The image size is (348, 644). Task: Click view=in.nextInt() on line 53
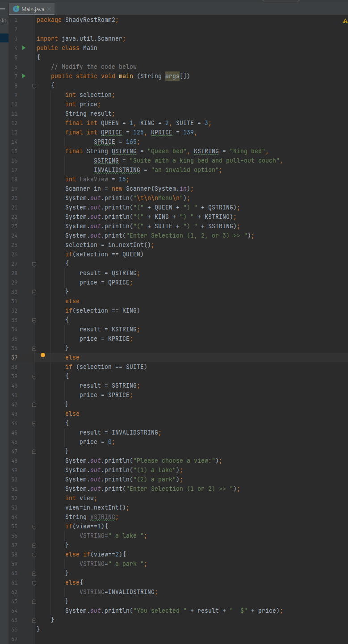[x=97, y=507]
